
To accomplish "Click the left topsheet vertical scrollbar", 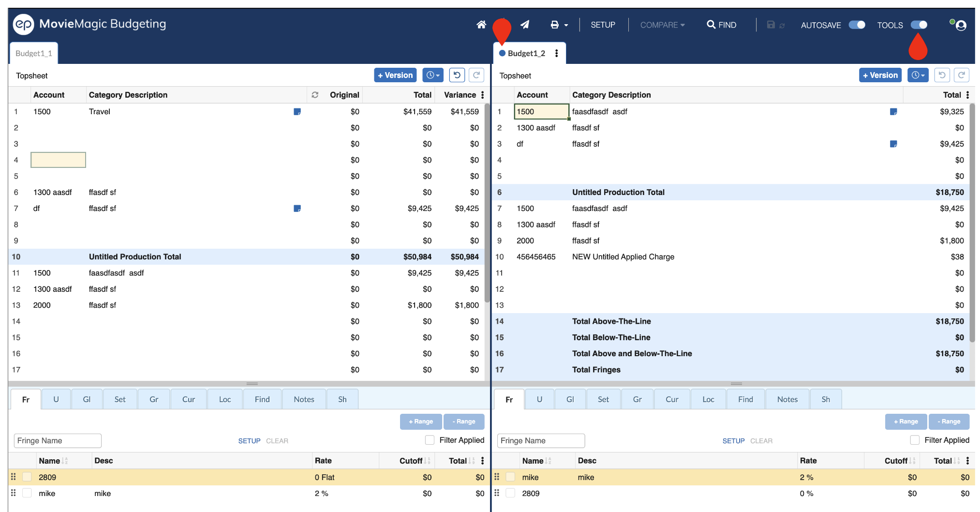I will click(x=487, y=203).
